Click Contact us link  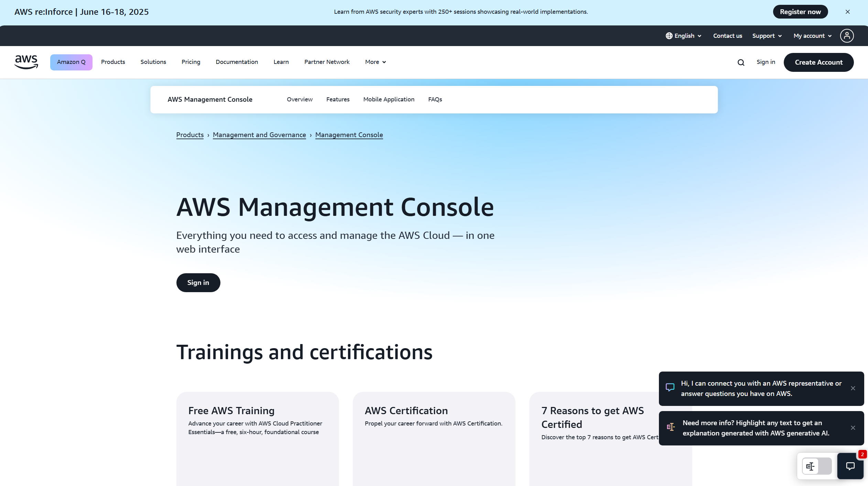pyautogui.click(x=728, y=36)
